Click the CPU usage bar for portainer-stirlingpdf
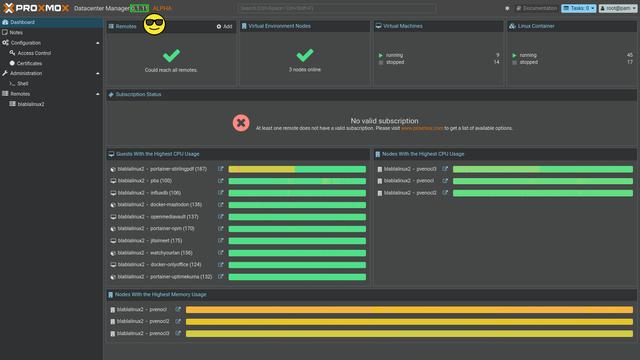640x360 pixels. coord(297,169)
